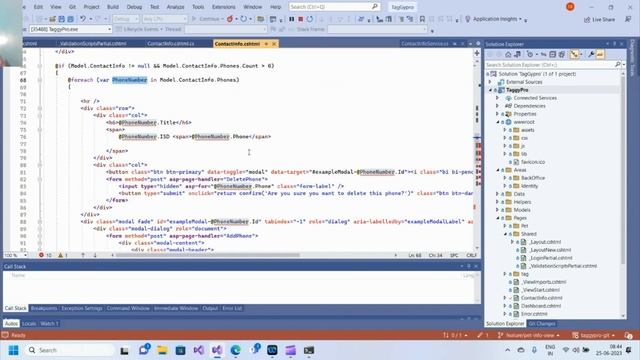Expand the Models folder

tap(498, 210)
